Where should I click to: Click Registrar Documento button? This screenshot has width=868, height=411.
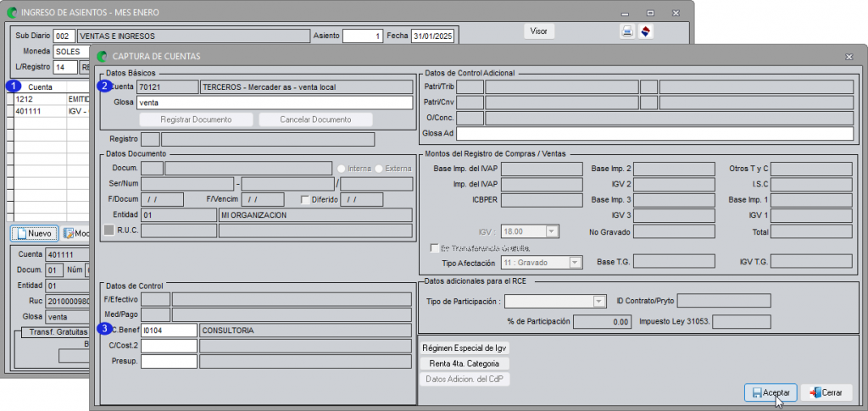pyautogui.click(x=196, y=119)
